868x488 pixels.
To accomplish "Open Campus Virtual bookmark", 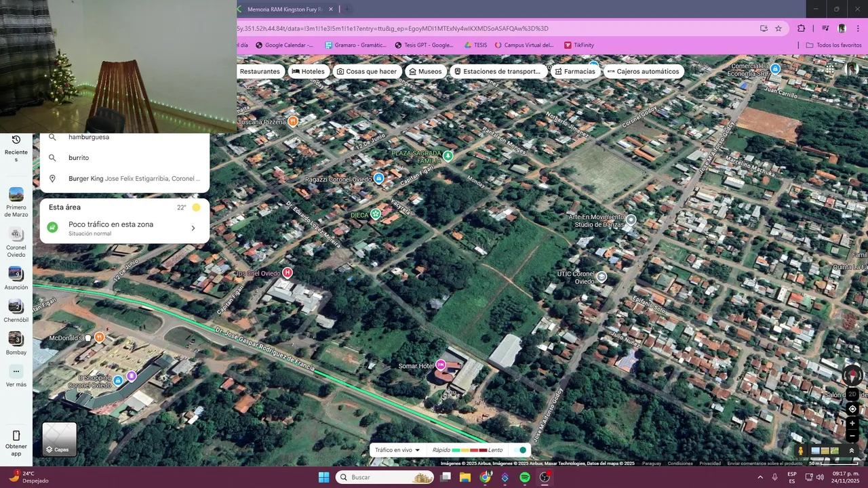I will (x=524, y=45).
